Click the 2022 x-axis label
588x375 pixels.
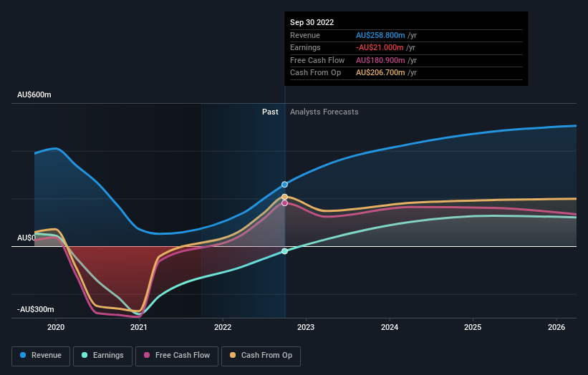[223, 327]
